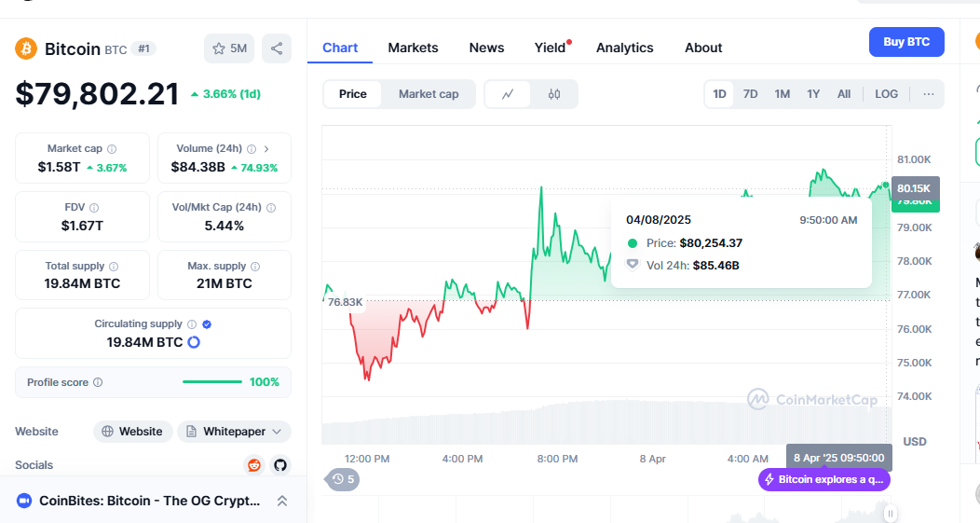980x523 pixels.
Task: Click the 8 Apr '25 09:50:00 time marker
Action: 838,458
